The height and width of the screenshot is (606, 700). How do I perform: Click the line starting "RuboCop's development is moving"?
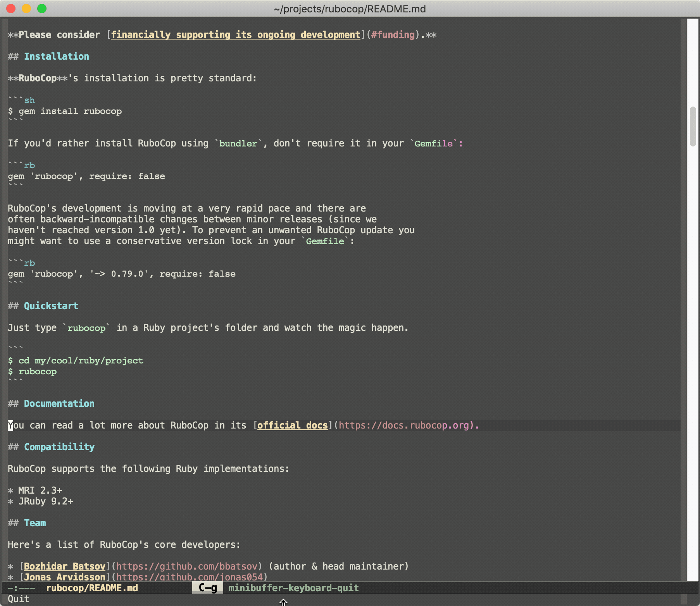187,208
